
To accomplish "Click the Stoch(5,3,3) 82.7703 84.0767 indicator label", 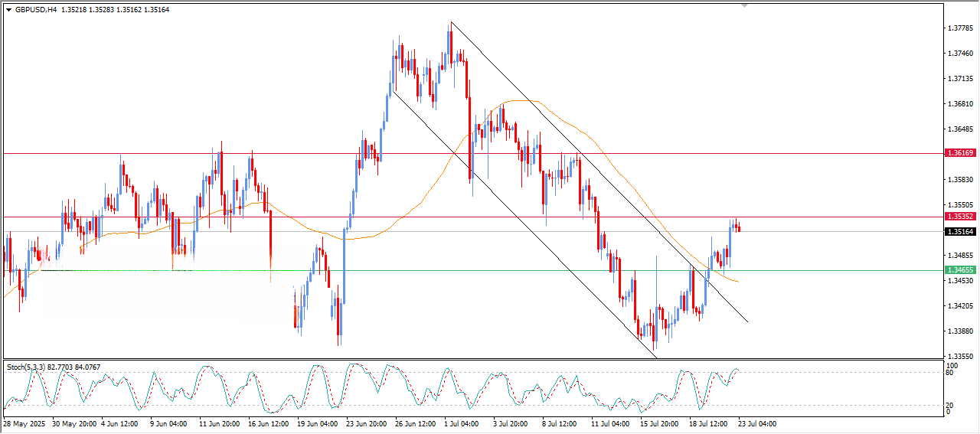I will click(54, 367).
